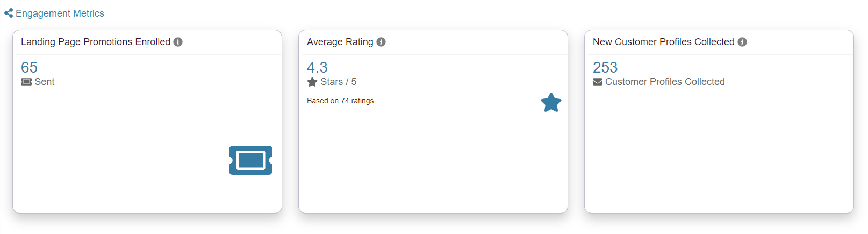Click the large blue star icon
Screen dimensions: 868x234
click(551, 102)
